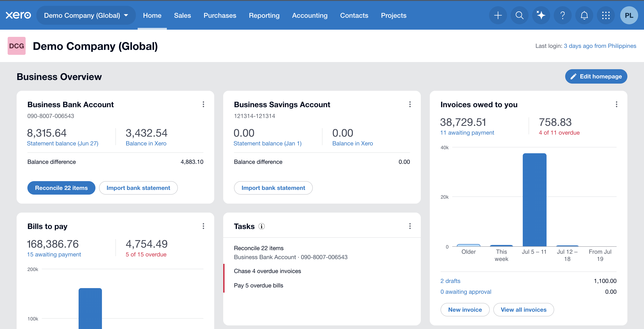
Task: Open Business Savings Account options menu
Action: tap(410, 104)
